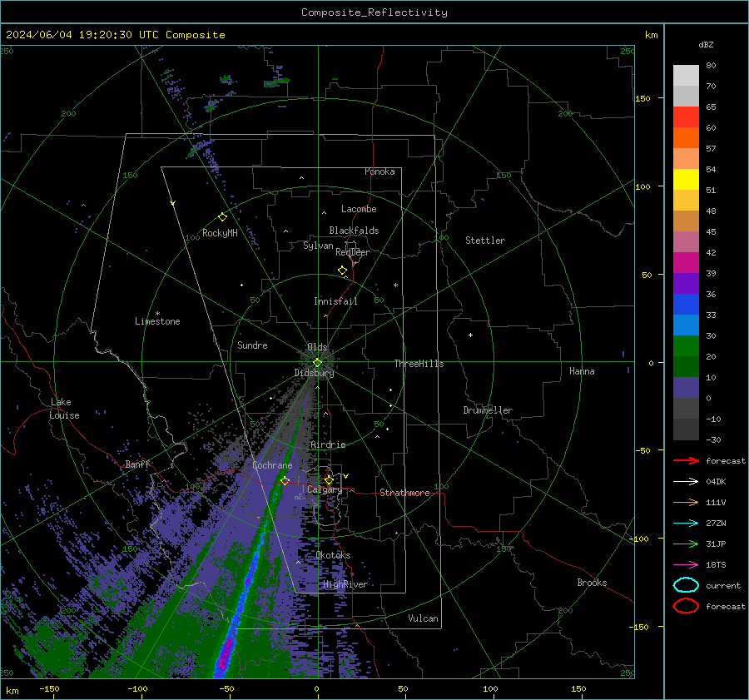
Task: Click the Cochrane town label
Action: tap(272, 465)
